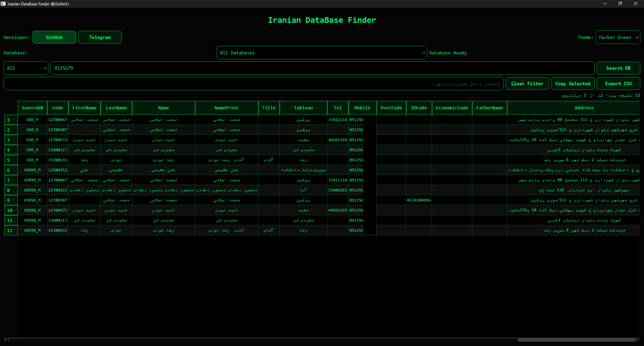Screen dimensions: 644x346
Task: Click code cell 12700047 in row 1
Action: (58, 120)
